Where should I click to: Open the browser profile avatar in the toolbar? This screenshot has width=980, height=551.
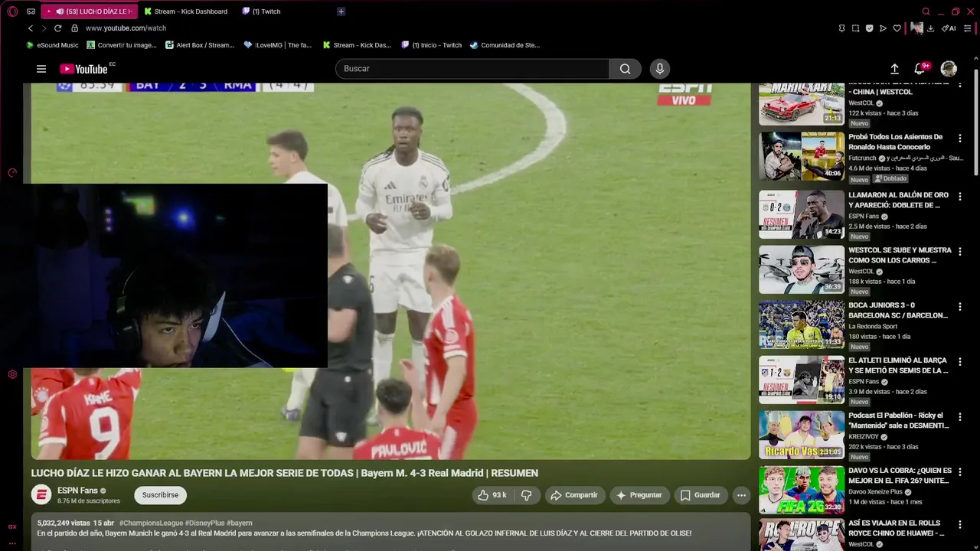(916, 28)
